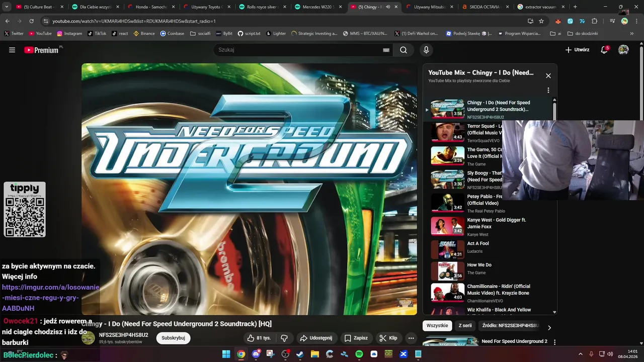
Task: Switch to the Rolls royce silver tab
Action: 262,7
